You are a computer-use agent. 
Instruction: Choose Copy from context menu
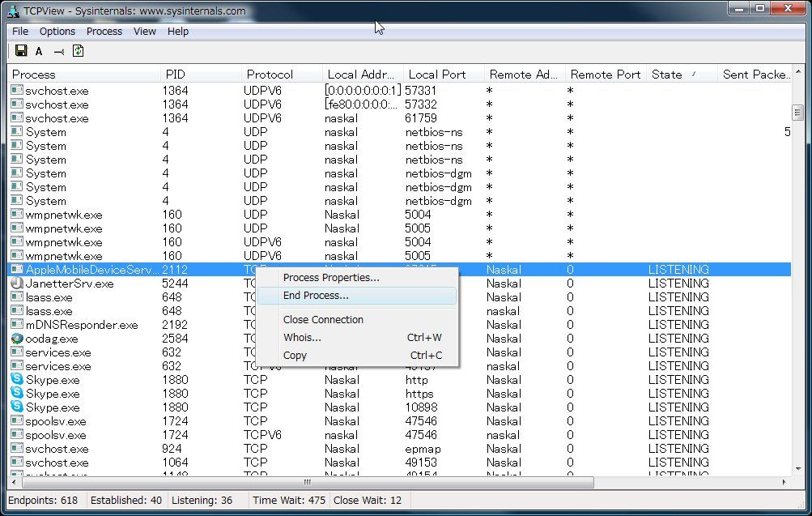(357, 356)
